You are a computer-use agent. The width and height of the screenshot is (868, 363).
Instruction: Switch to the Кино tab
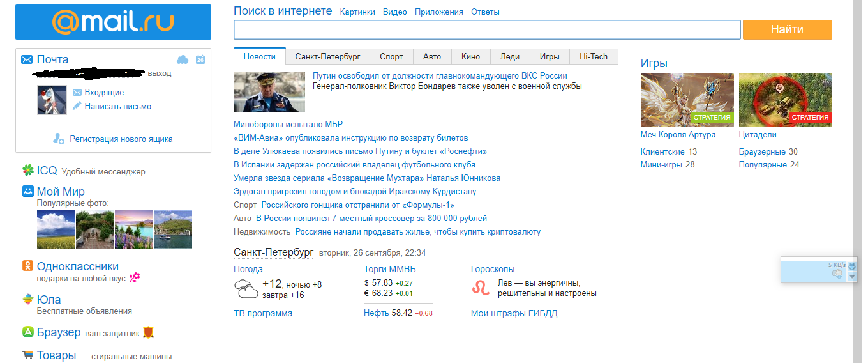[470, 56]
